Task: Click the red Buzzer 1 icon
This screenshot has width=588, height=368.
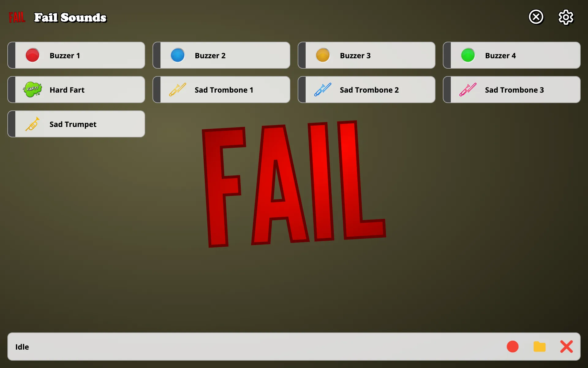Action: tap(32, 55)
